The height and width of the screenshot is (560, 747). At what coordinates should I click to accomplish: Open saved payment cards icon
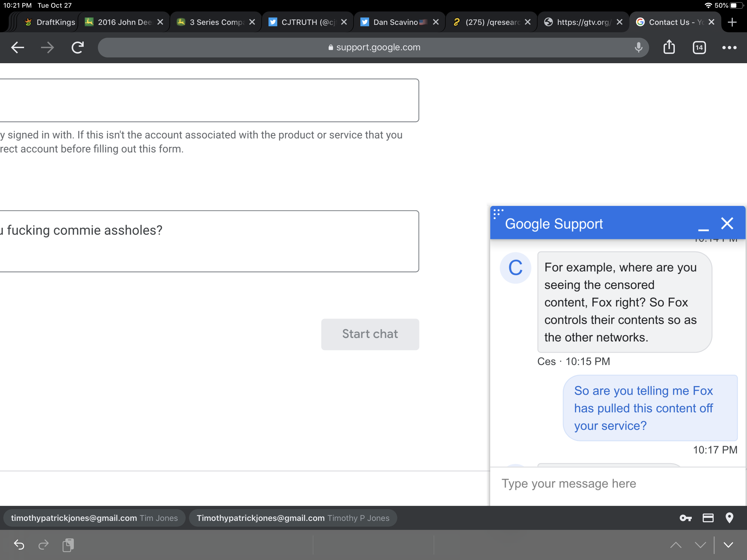(708, 518)
